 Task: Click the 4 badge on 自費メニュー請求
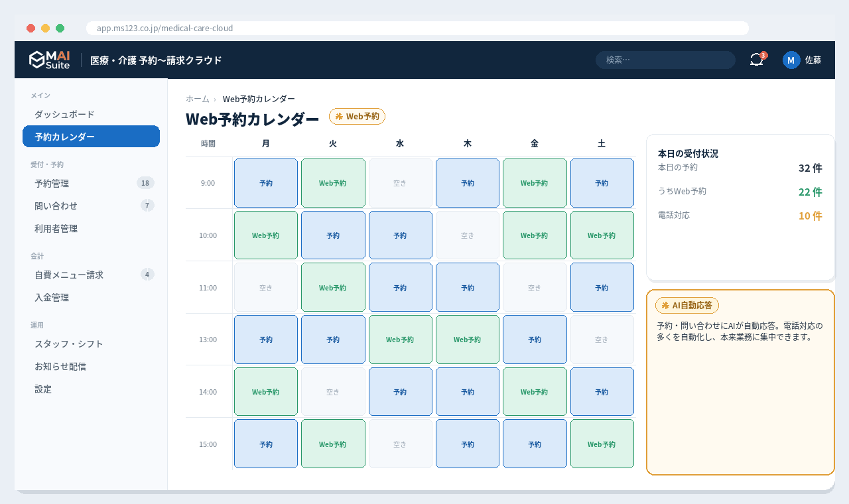pos(147,275)
